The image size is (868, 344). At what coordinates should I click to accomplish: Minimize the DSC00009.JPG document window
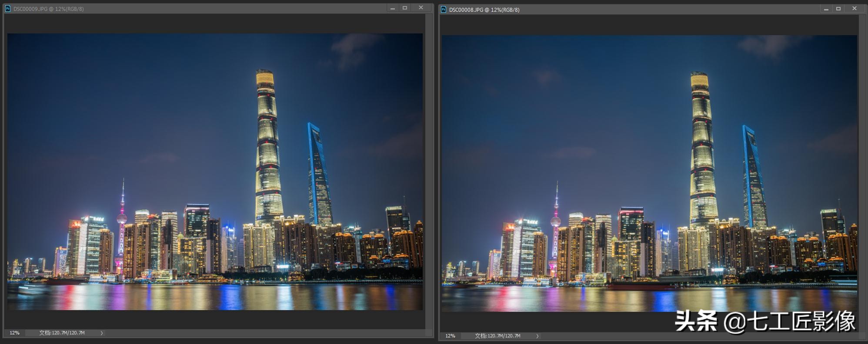(393, 8)
